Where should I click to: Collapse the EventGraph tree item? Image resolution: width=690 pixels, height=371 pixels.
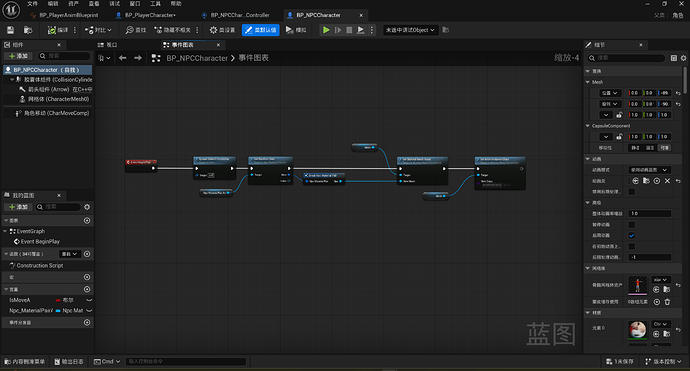point(5,231)
